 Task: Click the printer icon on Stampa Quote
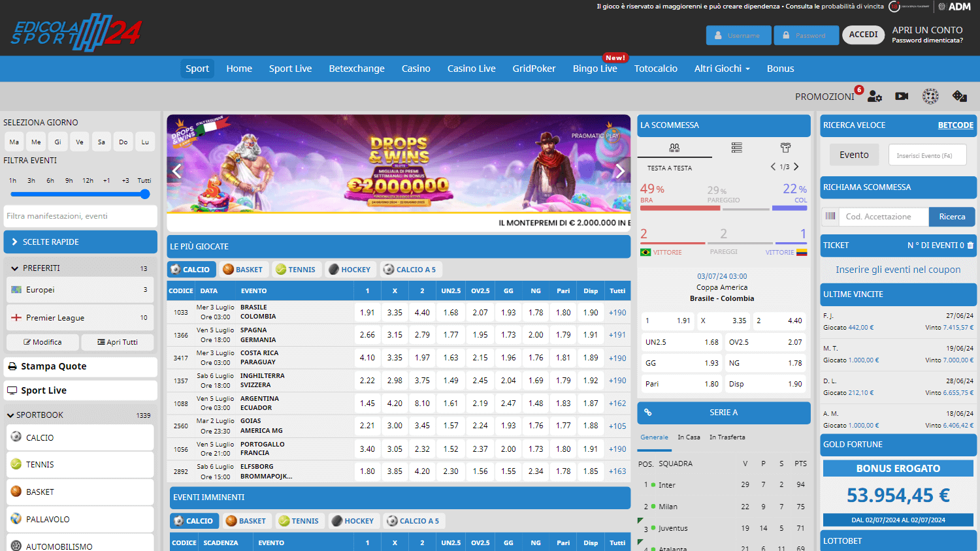(x=12, y=366)
